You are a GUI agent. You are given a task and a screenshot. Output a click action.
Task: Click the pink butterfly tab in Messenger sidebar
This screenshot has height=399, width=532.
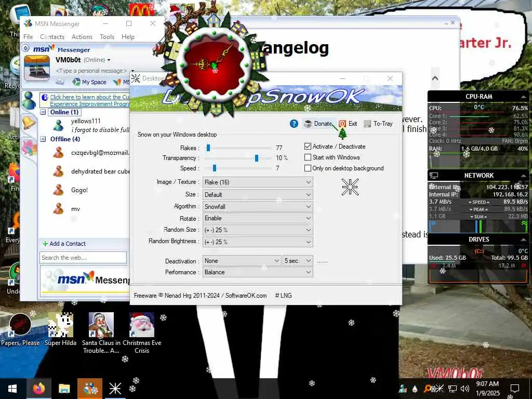click(29, 148)
